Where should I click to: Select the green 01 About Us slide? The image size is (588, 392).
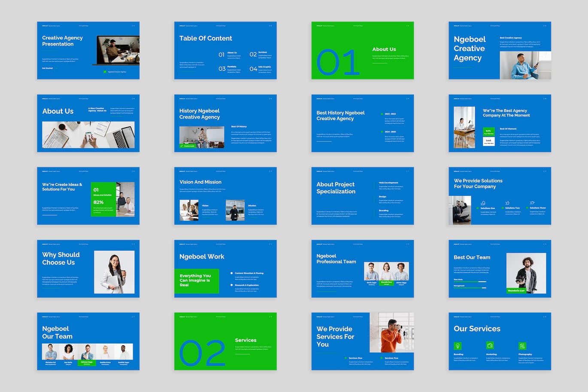click(x=362, y=50)
